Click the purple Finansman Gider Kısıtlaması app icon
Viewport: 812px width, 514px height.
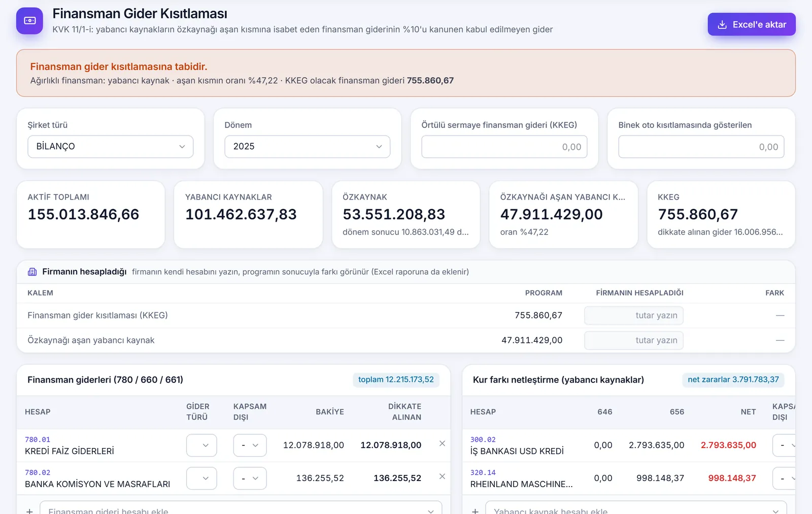[x=29, y=21]
